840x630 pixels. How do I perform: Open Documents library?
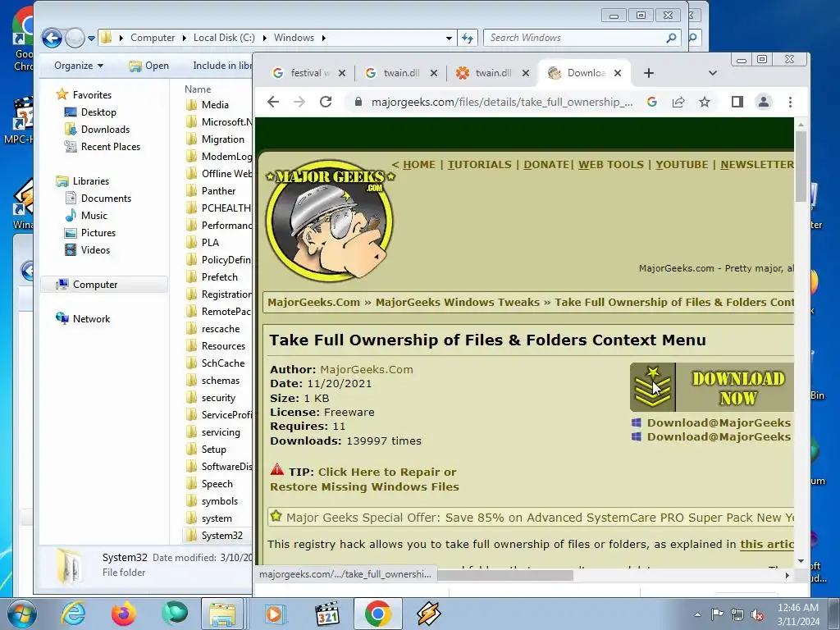(x=106, y=199)
